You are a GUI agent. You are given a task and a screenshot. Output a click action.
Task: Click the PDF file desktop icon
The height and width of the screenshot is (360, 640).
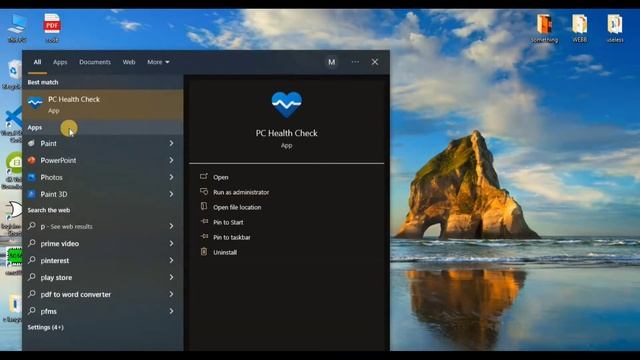click(x=52, y=28)
